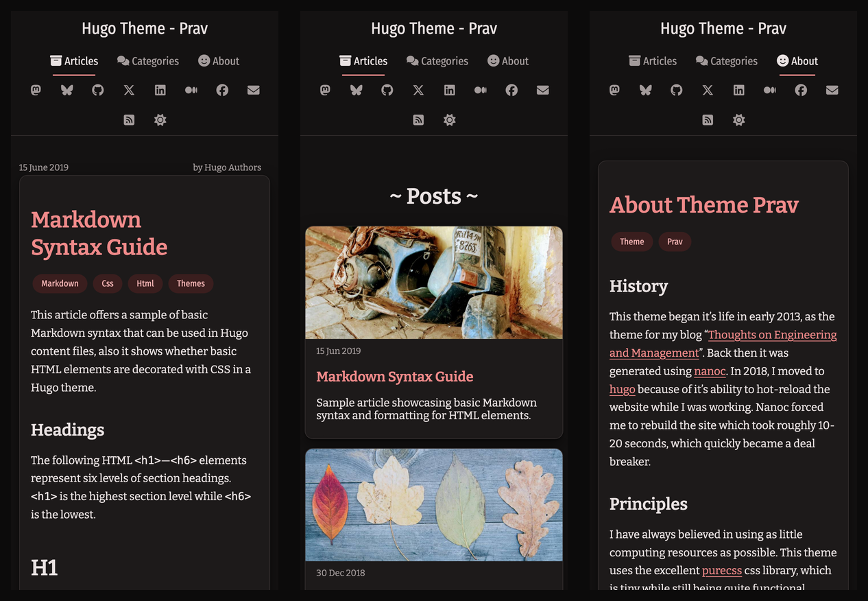868x601 pixels.
Task: Click the Theme tag under About Theme Prav
Action: click(631, 241)
